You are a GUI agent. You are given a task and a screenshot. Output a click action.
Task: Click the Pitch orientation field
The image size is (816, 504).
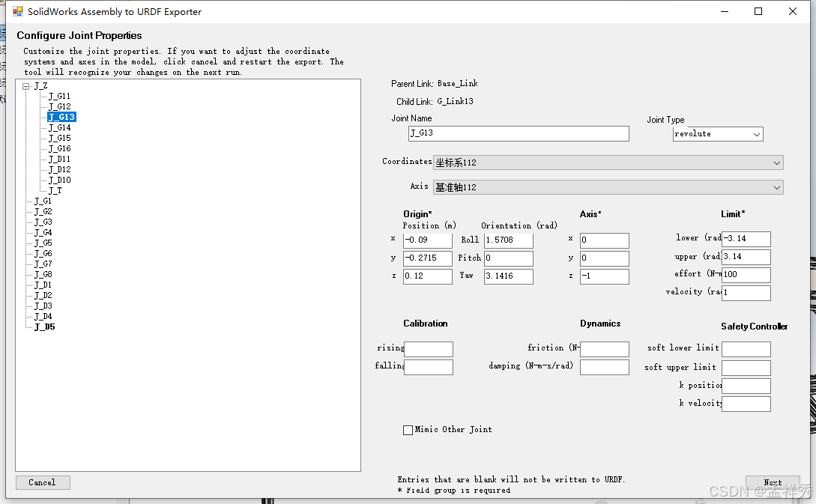(509, 258)
